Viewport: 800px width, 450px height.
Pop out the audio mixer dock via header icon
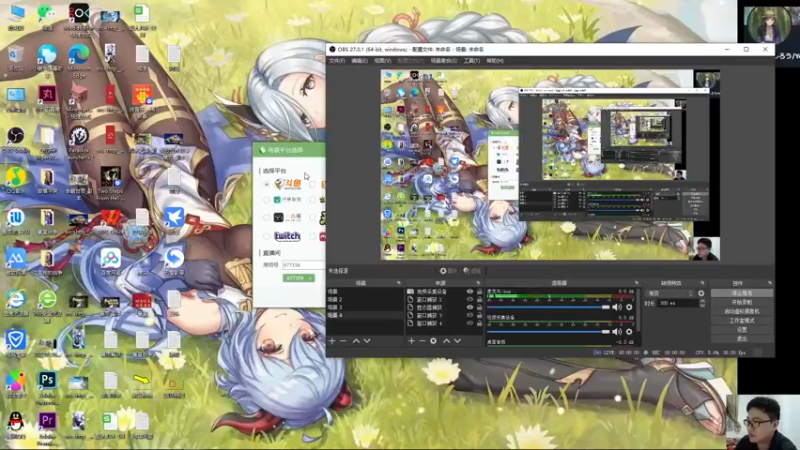[636, 283]
